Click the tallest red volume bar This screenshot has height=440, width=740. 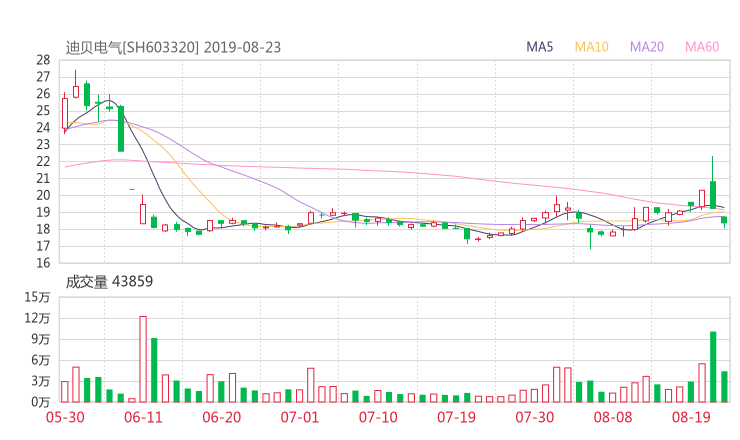(143, 359)
